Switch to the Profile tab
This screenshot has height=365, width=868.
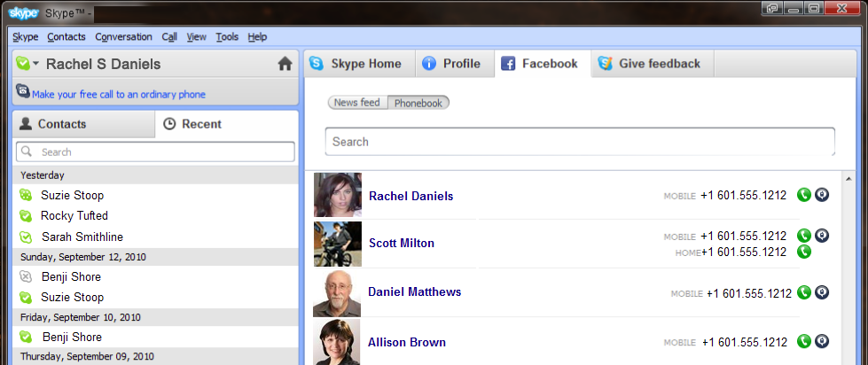[x=455, y=64]
